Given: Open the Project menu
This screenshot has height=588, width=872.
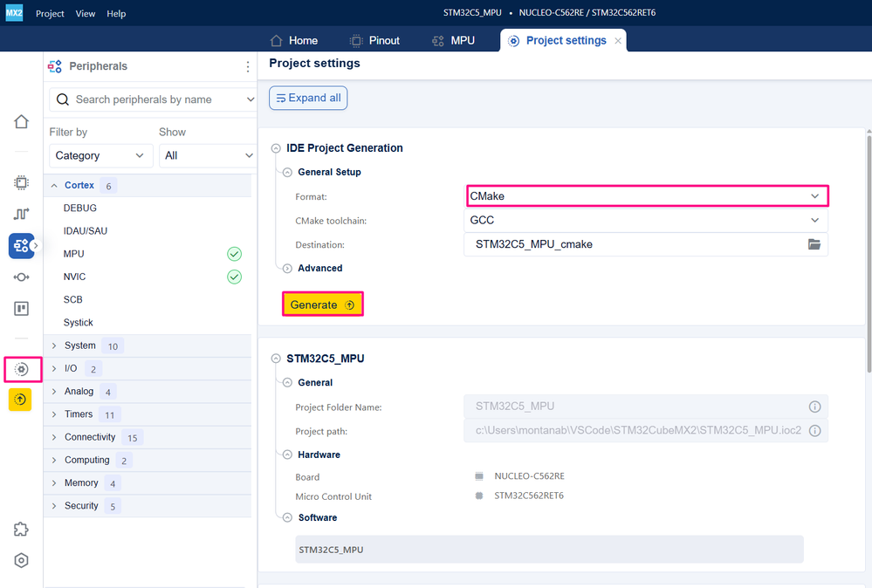Looking at the screenshot, I should (50, 13).
